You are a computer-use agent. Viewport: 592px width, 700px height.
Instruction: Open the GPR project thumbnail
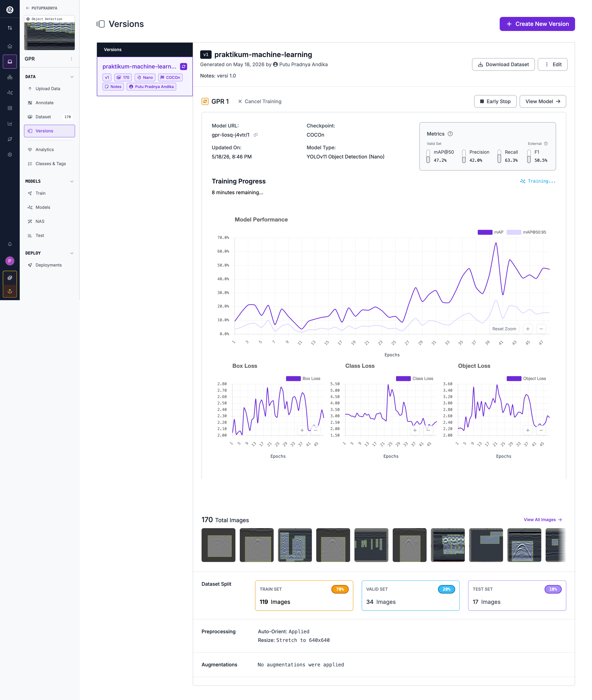pyautogui.click(x=49, y=33)
